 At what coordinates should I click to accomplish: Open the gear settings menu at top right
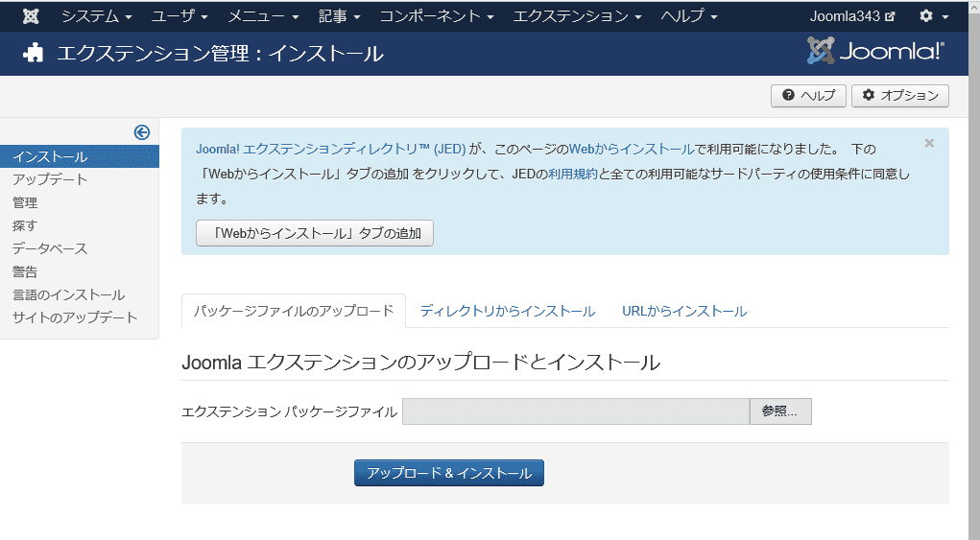pos(934,16)
